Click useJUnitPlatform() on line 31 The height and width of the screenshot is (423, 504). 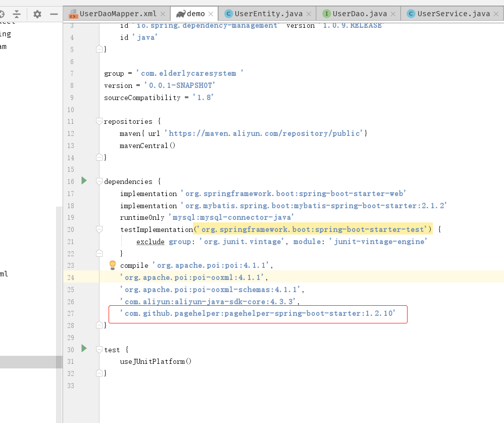point(156,361)
